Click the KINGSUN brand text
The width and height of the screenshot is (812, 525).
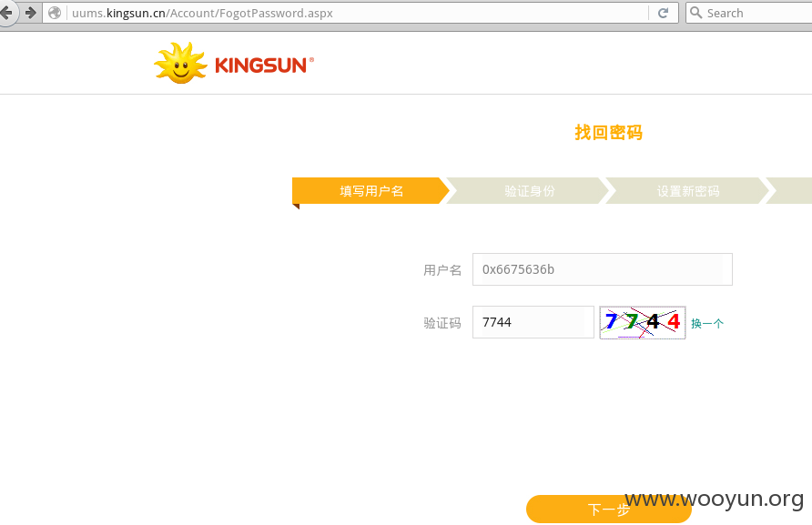coord(264,66)
